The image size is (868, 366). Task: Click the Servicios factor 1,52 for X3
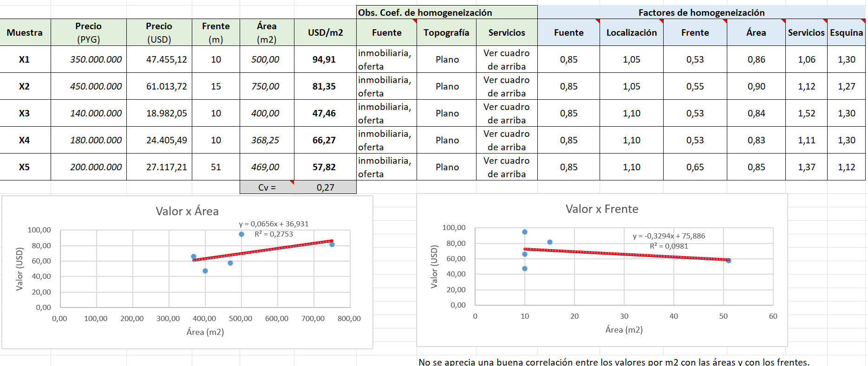pos(806,113)
